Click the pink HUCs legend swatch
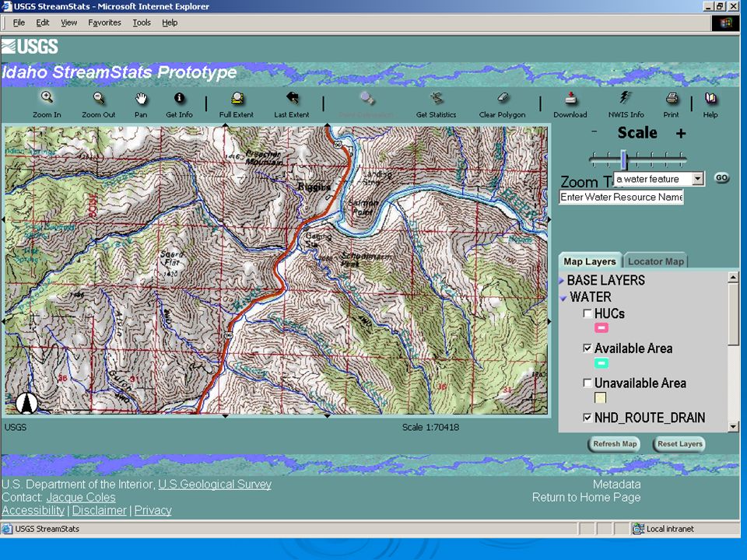 click(601, 327)
